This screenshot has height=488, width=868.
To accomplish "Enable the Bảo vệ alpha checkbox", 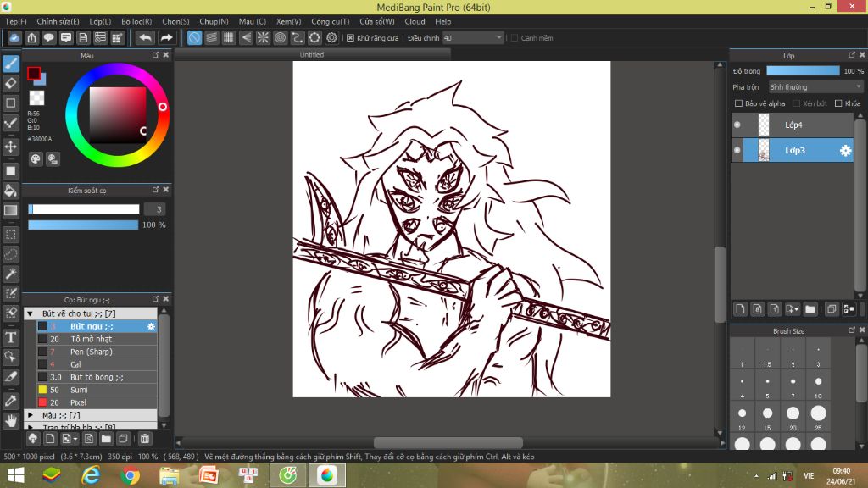I will pos(738,103).
